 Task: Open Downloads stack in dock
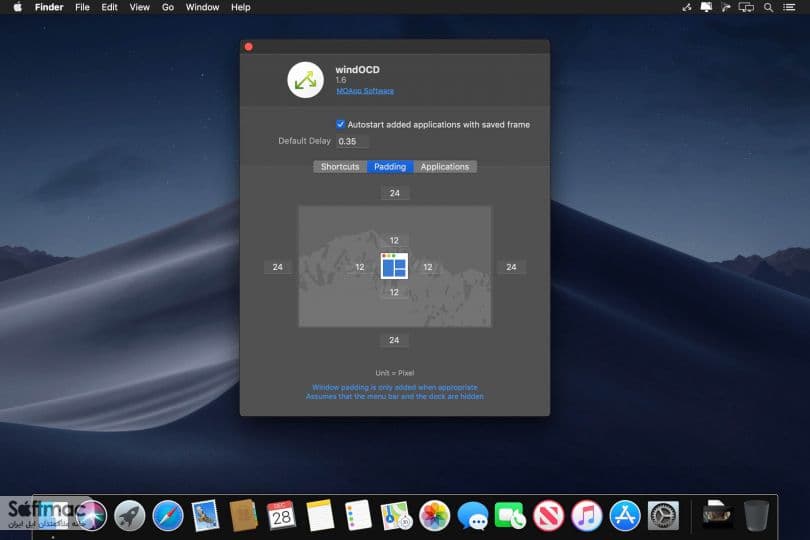(x=718, y=514)
